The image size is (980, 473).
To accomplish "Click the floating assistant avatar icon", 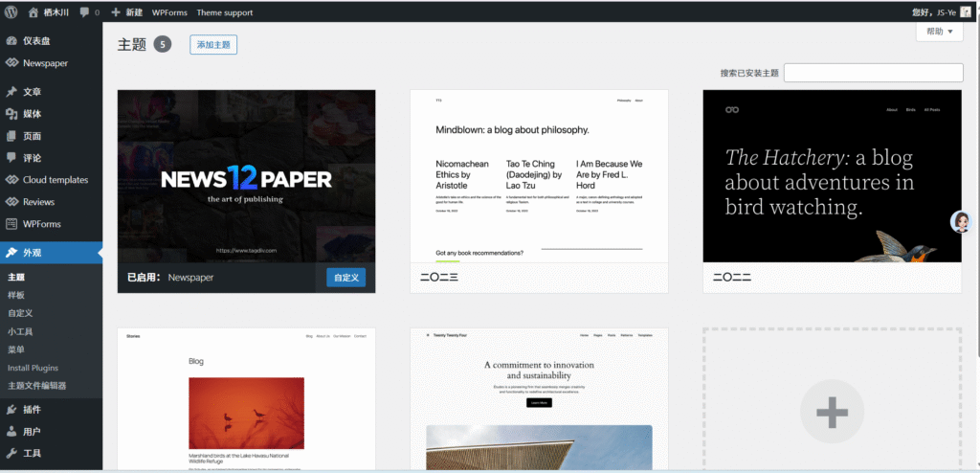I will [x=961, y=221].
